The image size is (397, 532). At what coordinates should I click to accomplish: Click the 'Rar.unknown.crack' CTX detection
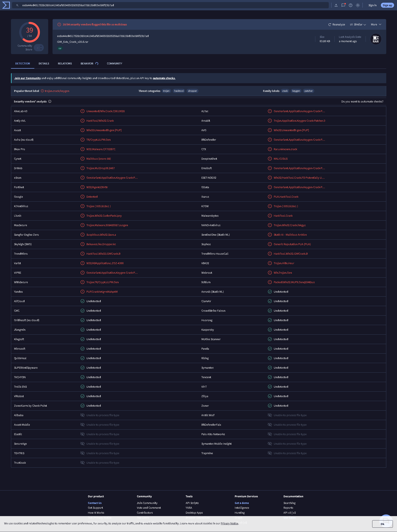[285, 149]
